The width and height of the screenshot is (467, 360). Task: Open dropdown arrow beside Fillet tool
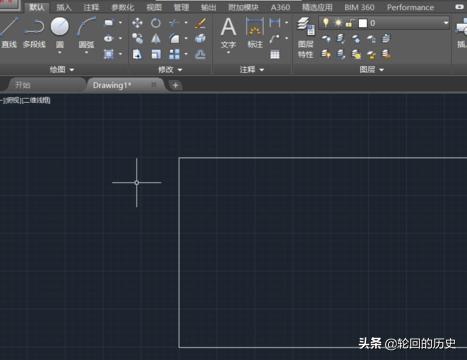[186, 38]
